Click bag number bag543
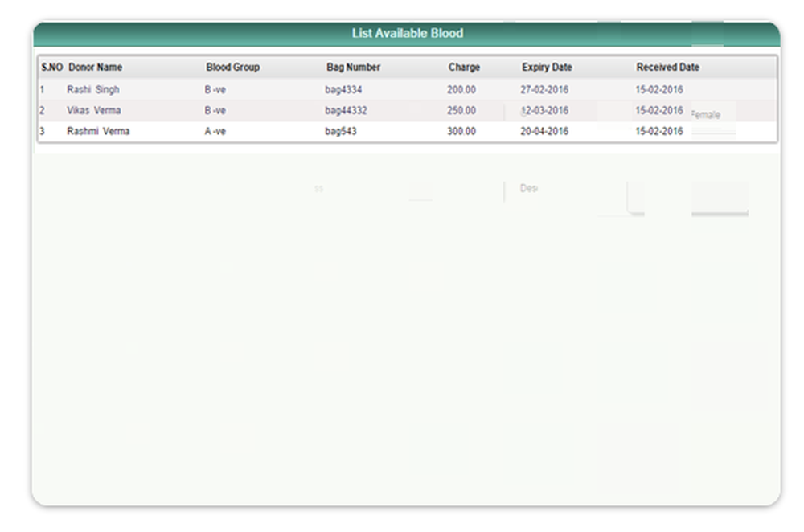Viewport: 804px width, 532px height. (340, 131)
